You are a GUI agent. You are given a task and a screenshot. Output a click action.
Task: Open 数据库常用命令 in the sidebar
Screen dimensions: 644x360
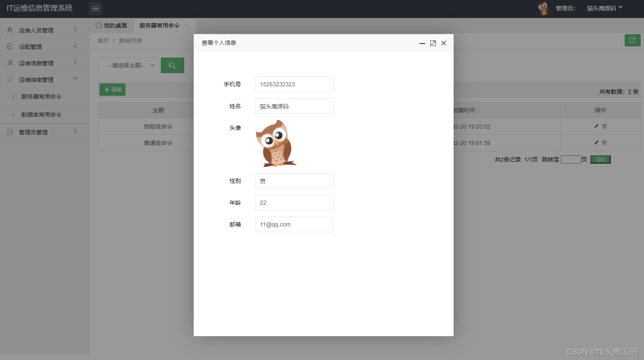(x=42, y=115)
